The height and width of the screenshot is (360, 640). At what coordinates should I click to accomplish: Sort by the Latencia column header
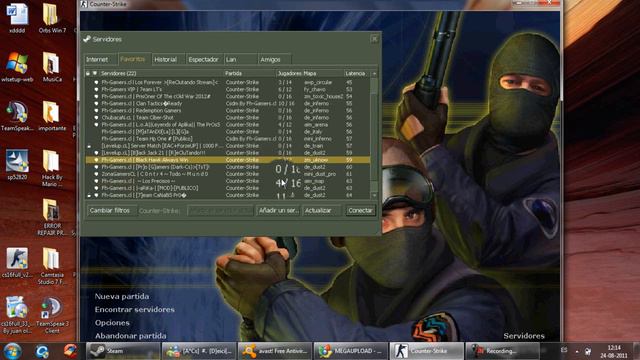pos(357,73)
